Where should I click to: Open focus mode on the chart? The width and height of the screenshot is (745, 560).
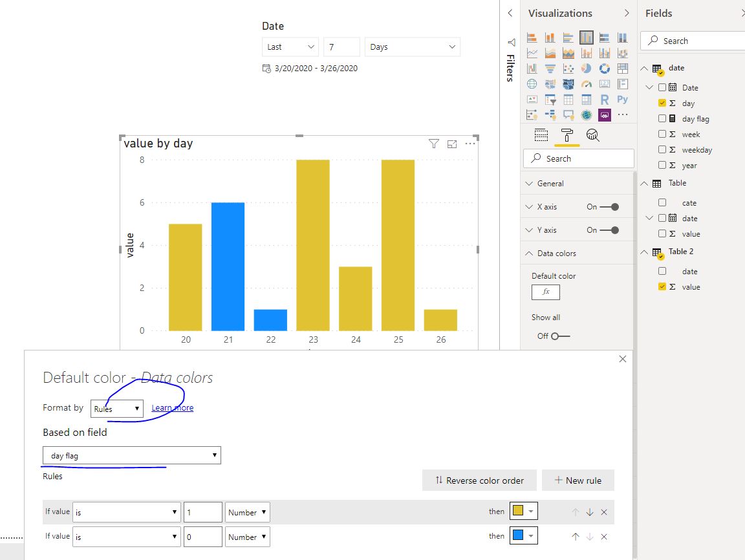pos(452,144)
